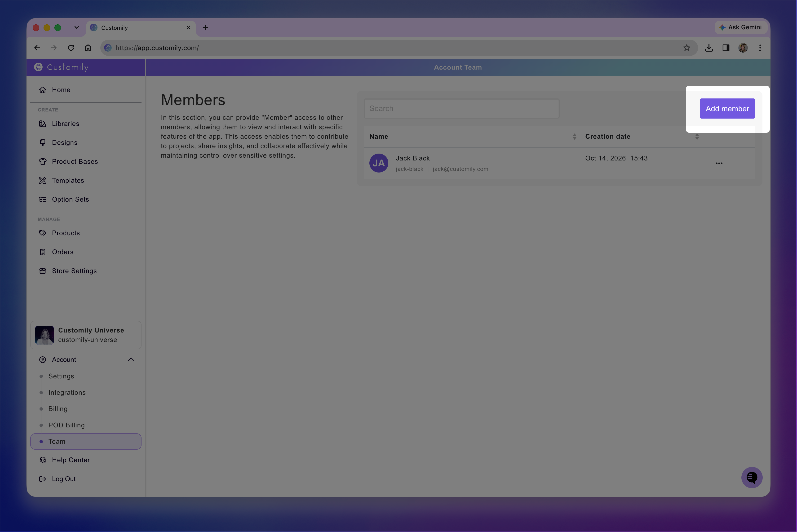The height and width of the screenshot is (532, 797).
Task: Open the tab search dropdown arrow
Action: (77, 27)
